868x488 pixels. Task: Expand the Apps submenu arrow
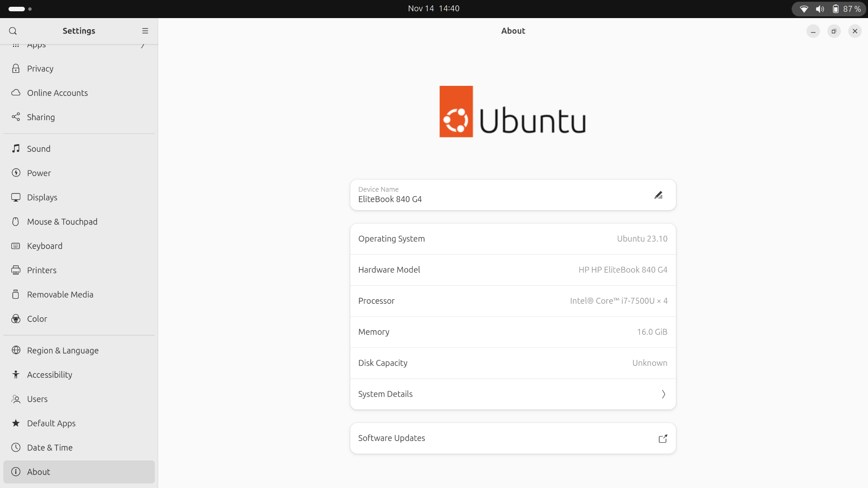click(x=143, y=45)
